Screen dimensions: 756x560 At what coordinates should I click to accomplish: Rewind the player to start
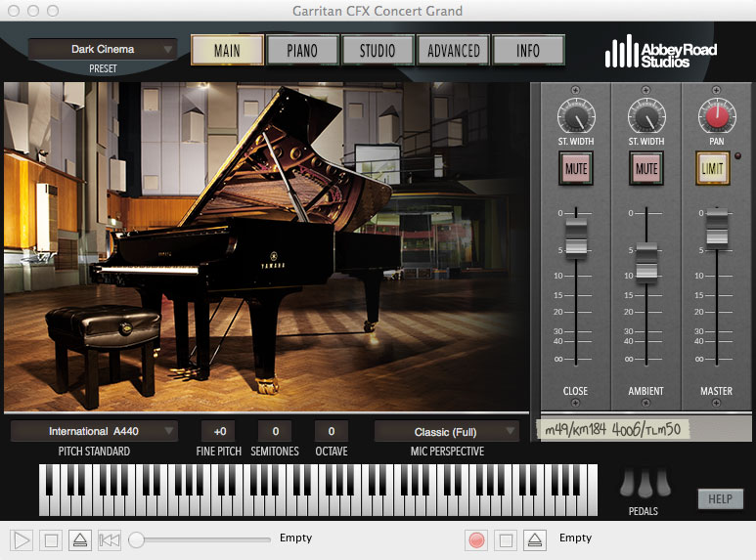110,539
